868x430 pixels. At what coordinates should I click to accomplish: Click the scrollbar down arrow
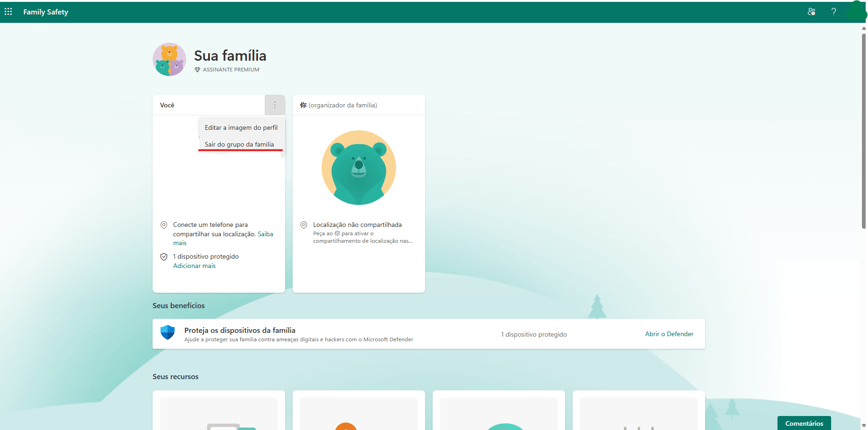[864, 426]
